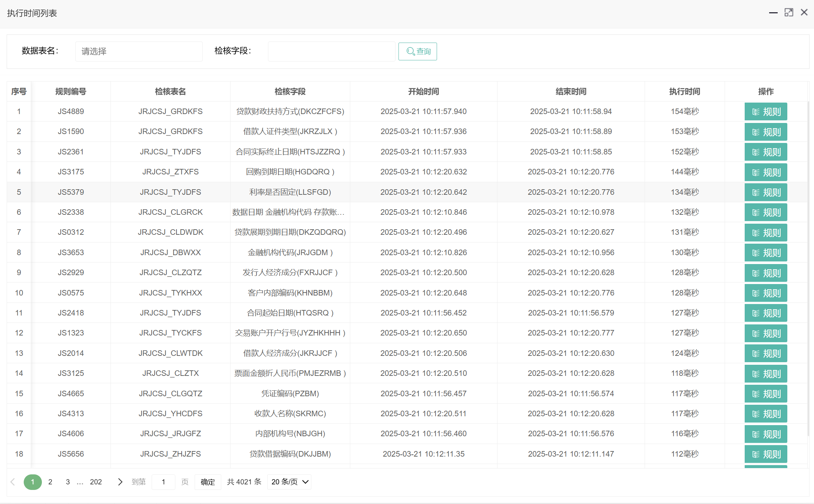
Task: Open 规则 for rule JS5656
Action: click(x=765, y=454)
